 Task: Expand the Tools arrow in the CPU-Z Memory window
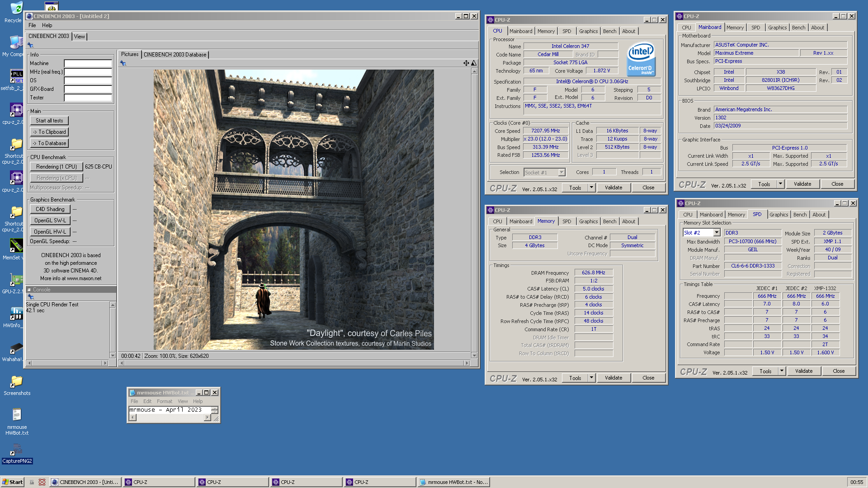click(591, 378)
